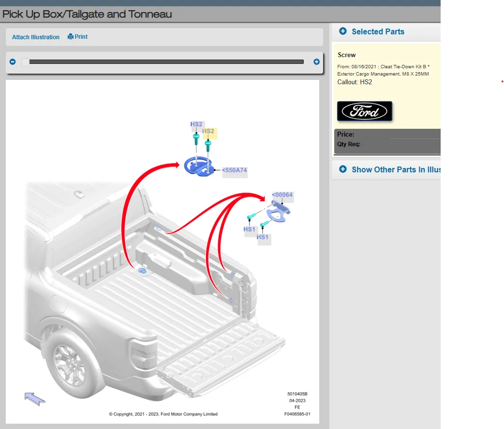504x429 pixels.
Task: Click the Attach Illustration link
Action: pyautogui.click(x=36, y=37)
